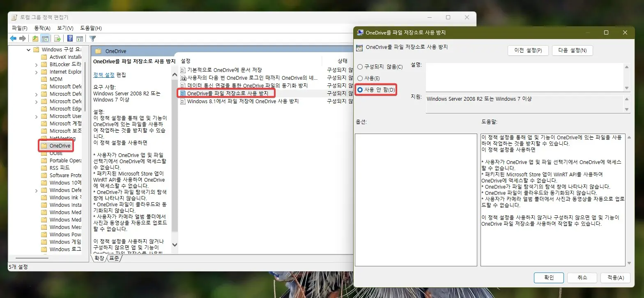The width and height of the screenshot is (644, 298).
Task: Click scroll-down arrow of extended description pane
Action: coord(175,245)
